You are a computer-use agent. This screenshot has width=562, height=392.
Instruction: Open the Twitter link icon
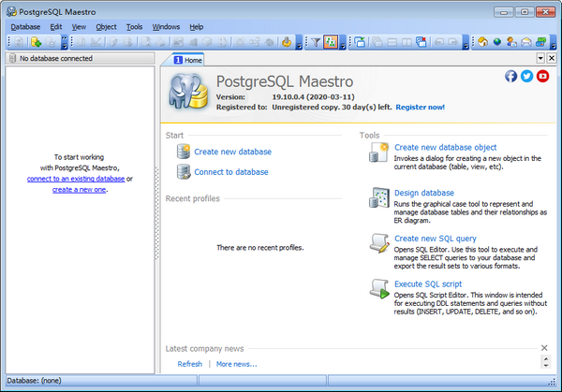coord(526,76)
